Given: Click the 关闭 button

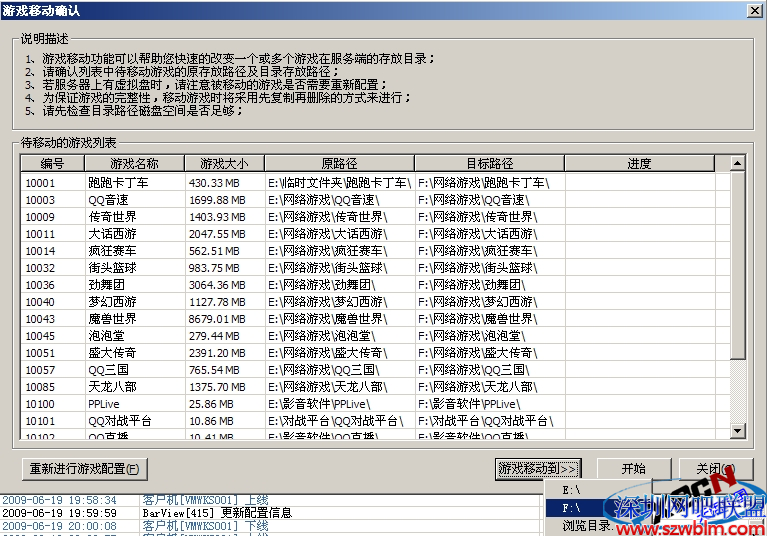Looking at the screenshot, I should (716, 469).
